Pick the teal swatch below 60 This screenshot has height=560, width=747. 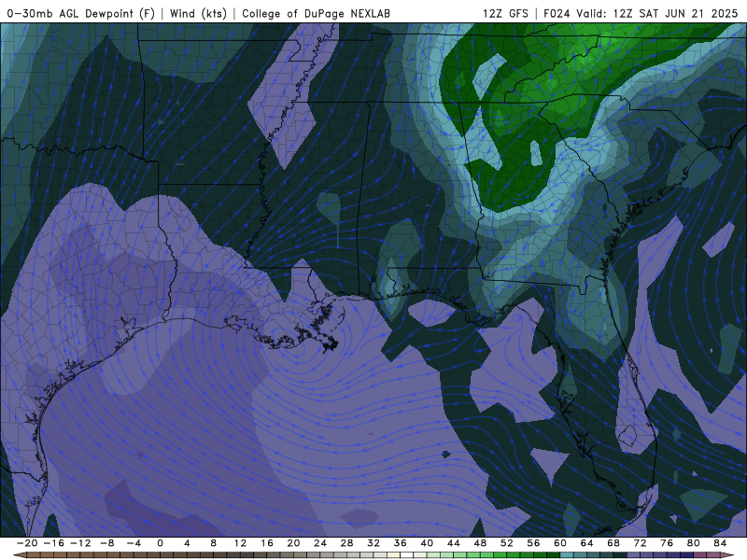[x=567, y=554]
